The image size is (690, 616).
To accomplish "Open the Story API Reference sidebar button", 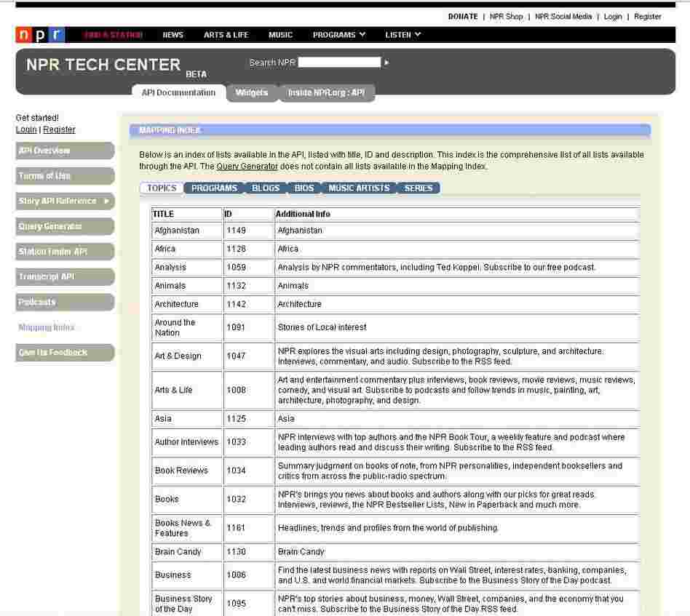I will point(65,201).
